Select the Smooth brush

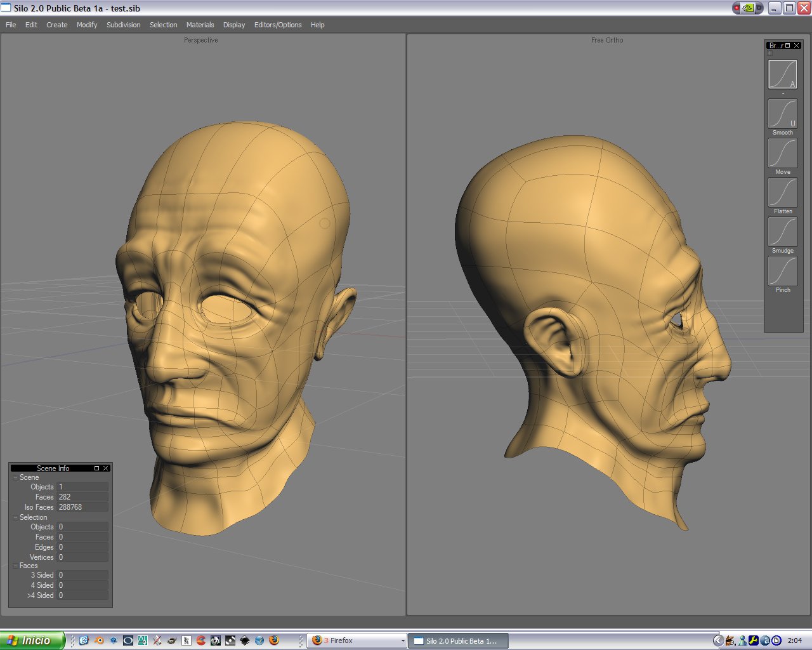pyautogui.click(x=783, y=114)
